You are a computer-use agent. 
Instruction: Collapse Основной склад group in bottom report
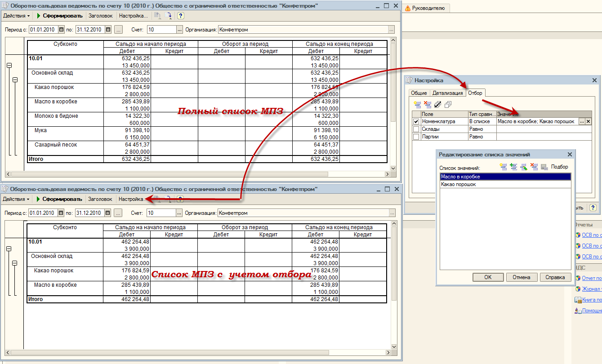[15, 263]
